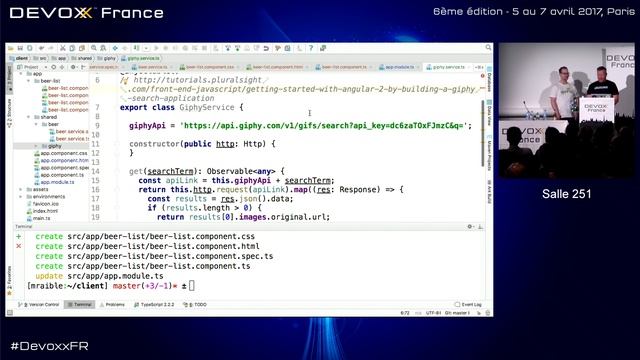Switch to the app.module.ts editor tab
This screenshot has width=640, height=360.
click(x=398, y=67)
